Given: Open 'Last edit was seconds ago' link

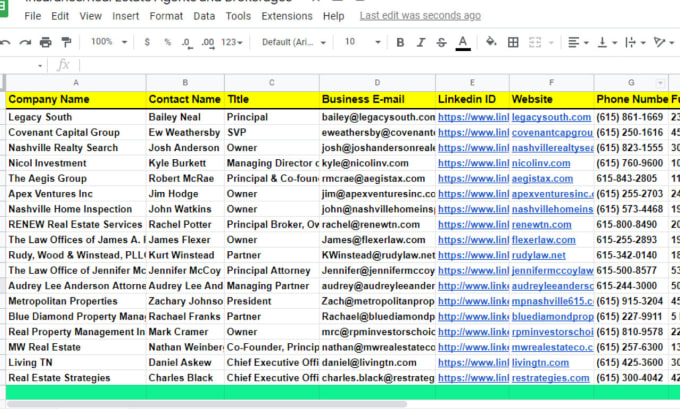Looking at the screenshot, I should coord(420,16).
